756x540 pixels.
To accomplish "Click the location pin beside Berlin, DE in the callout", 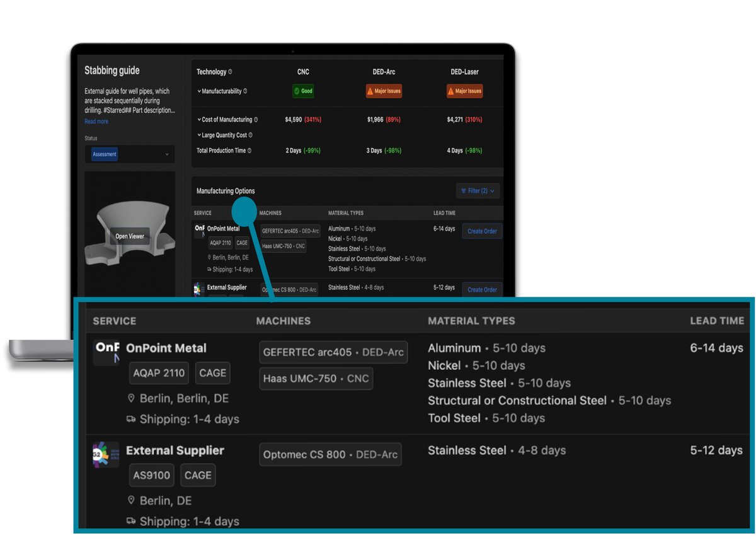I will tap(132, 500).
